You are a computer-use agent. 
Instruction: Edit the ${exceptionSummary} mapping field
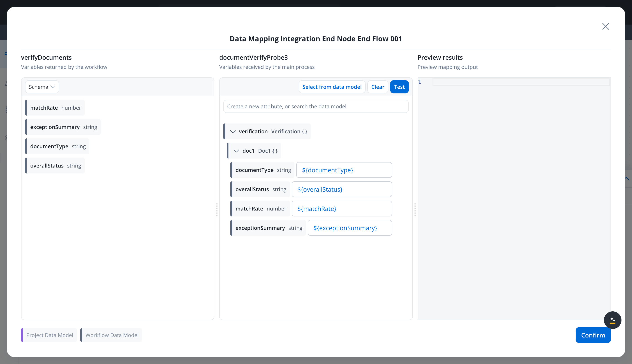[x=350, y=228]
